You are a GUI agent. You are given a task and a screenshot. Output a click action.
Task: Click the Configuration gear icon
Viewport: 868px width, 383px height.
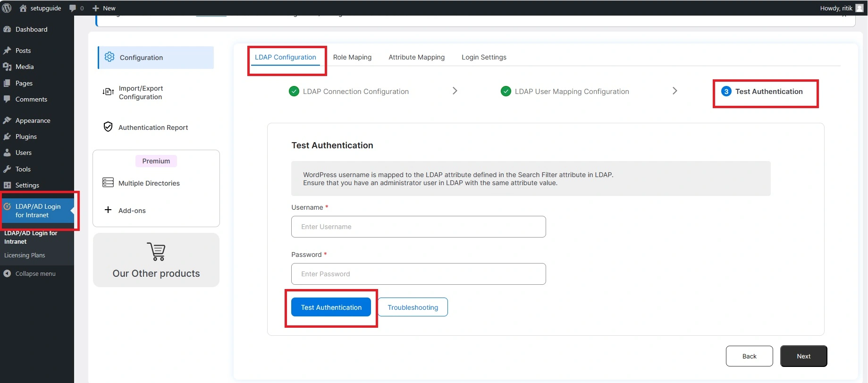point(110,57)
